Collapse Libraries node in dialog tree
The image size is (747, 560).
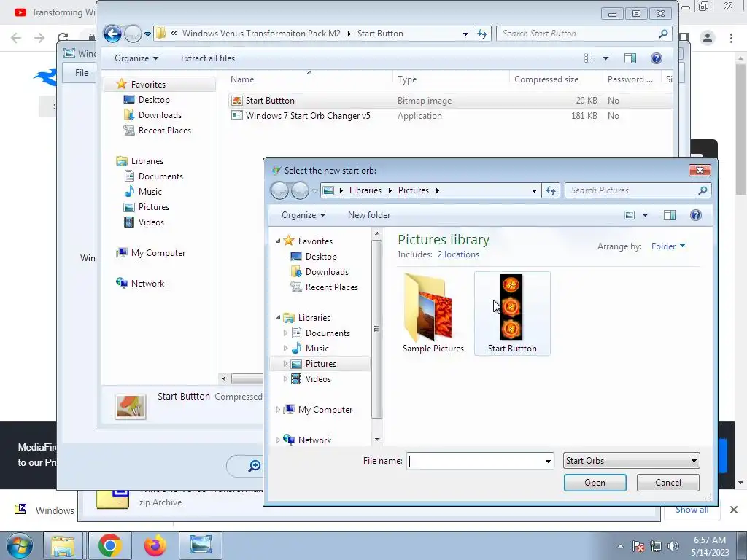pos(278,318)
